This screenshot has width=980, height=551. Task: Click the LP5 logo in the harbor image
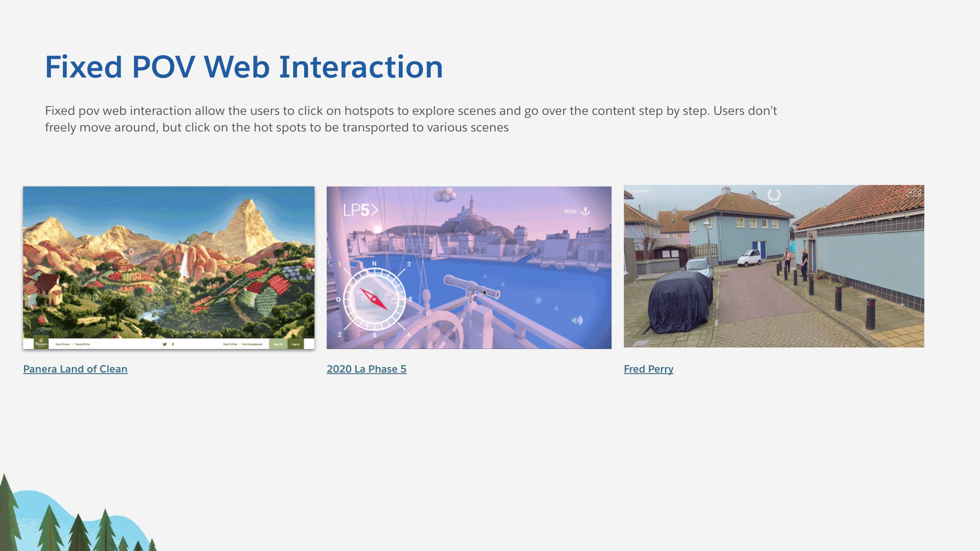click(360, 210)
